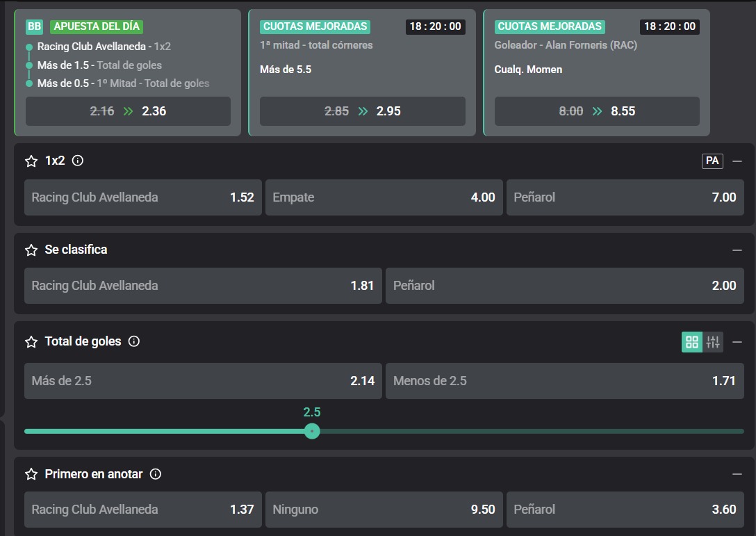The height and width of the screenshot is (536, 756).
Task: Click the Cualq. Momen selection text
Action: [528, 70]
